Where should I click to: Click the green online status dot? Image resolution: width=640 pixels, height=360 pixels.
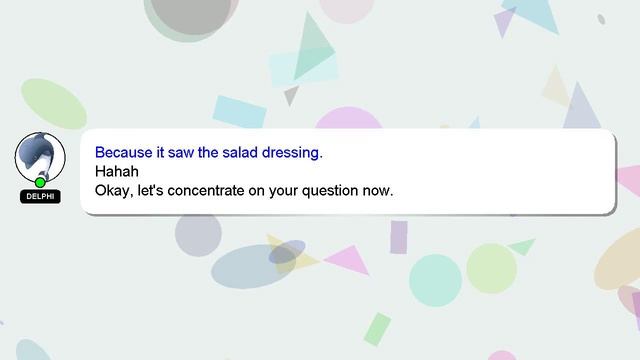click(40, 182)
